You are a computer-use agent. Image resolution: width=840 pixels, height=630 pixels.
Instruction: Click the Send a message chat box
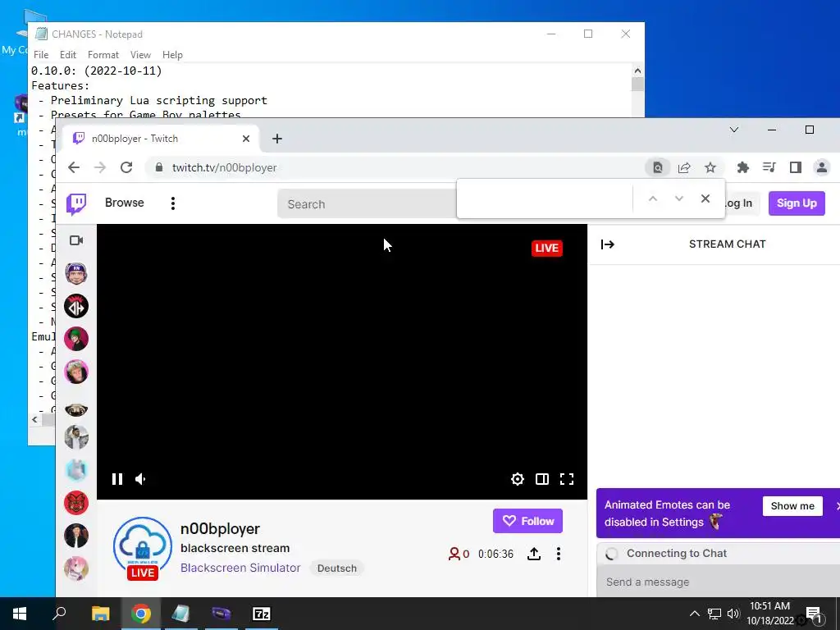click(x=718, y=582)
